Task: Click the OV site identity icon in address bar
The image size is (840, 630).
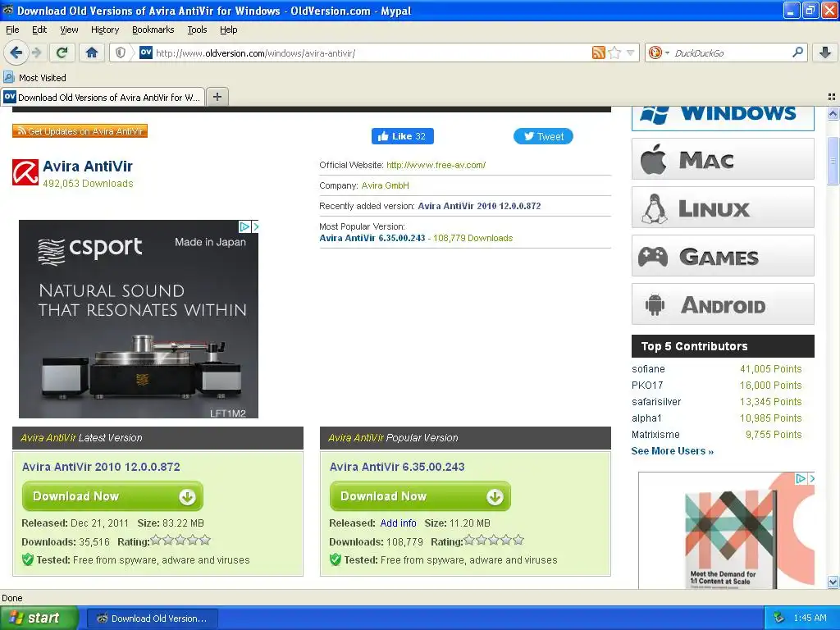Action: (146, 52)
